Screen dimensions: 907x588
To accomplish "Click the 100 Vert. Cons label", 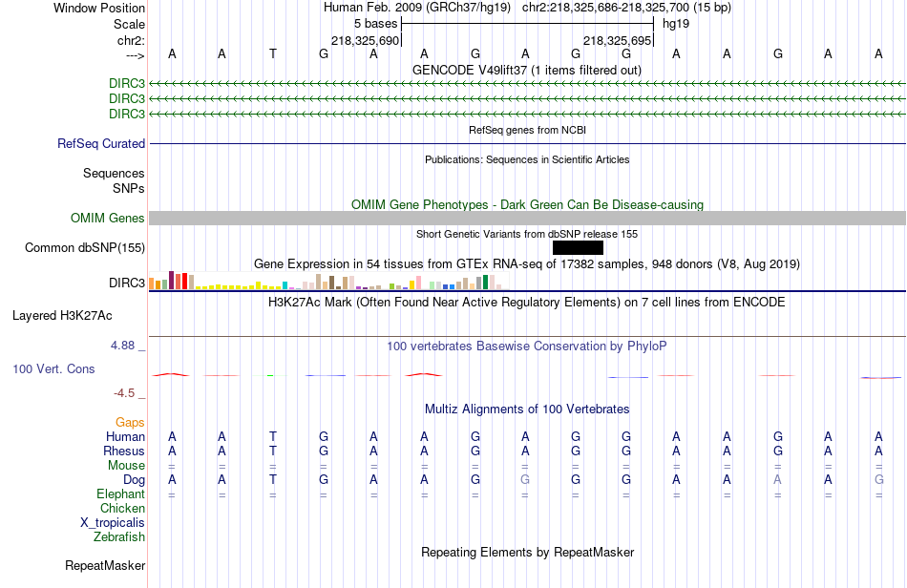I will [x=53, y=368].
